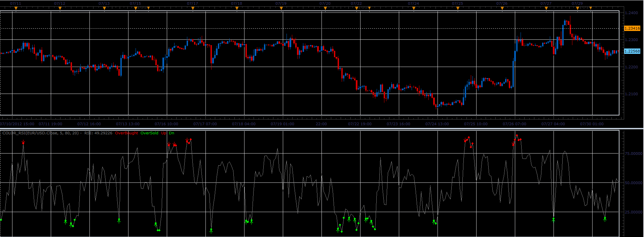644x237 pixels.
Task: Click the 1.2400 price axis label
Action: tap(631, 13)
